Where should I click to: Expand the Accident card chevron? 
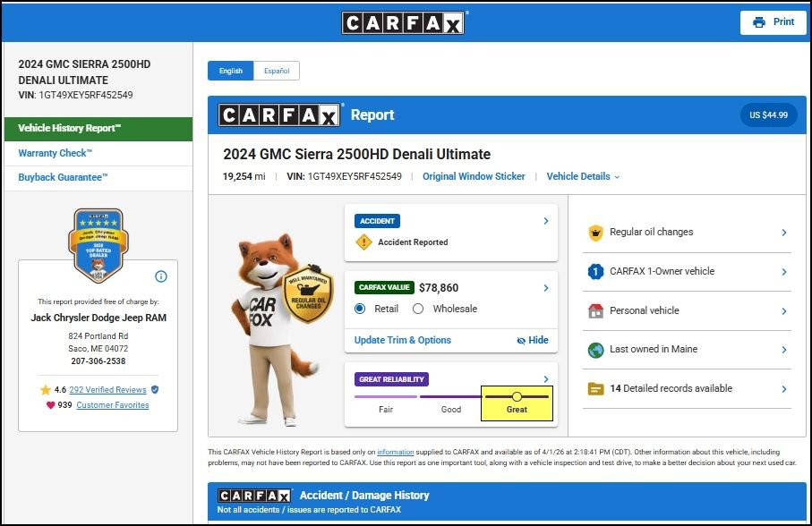[546, 221]
